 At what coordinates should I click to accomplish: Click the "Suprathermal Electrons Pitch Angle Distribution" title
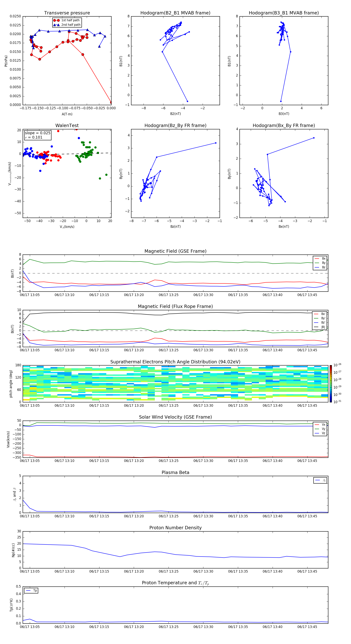175,362
